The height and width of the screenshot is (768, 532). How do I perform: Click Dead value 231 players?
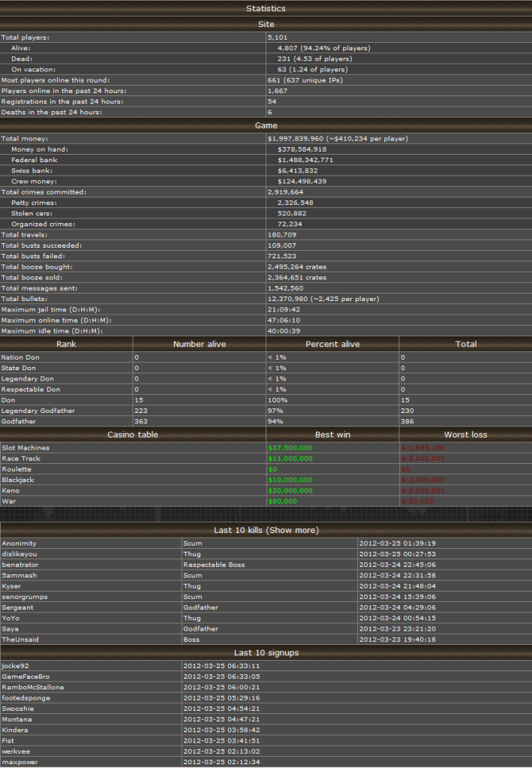(x=314, y=59)
